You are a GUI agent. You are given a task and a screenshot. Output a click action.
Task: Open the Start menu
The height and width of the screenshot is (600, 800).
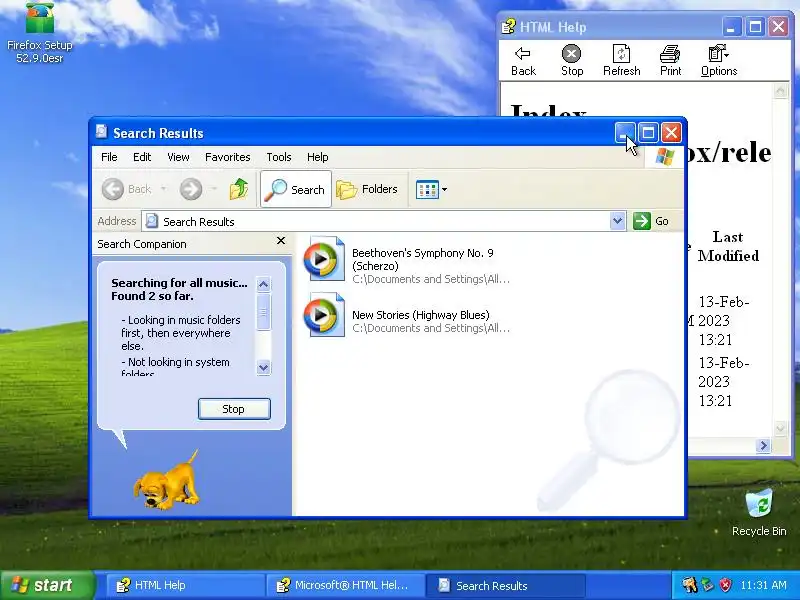(47, 585)
